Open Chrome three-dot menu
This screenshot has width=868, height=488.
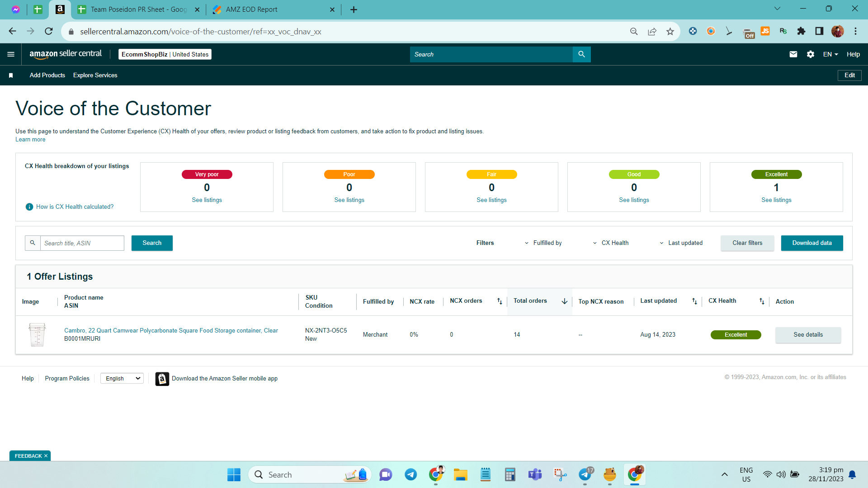click(x=855, y=31)
